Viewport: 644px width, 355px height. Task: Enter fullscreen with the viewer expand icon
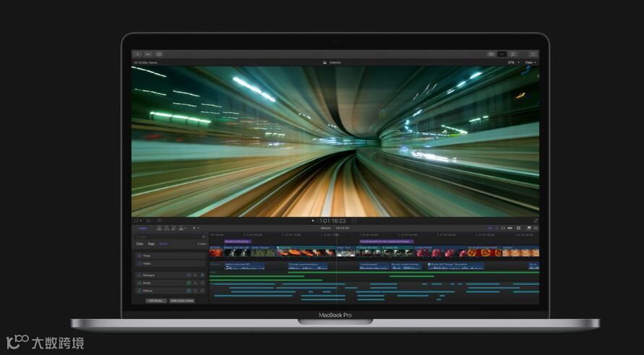[x=536, y=221]
